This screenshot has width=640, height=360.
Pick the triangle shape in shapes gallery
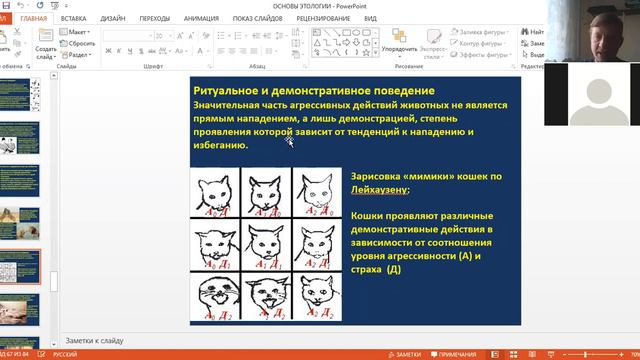point(317,42)
